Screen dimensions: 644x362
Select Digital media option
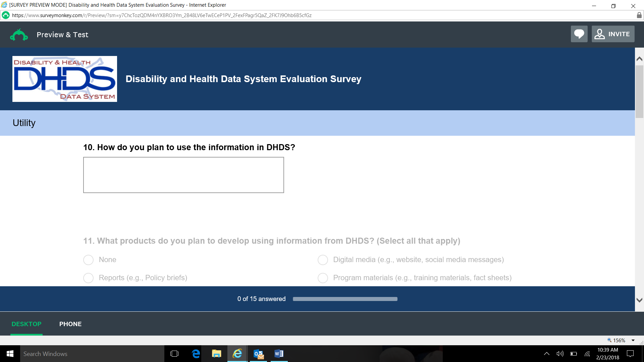coord(323,260)
